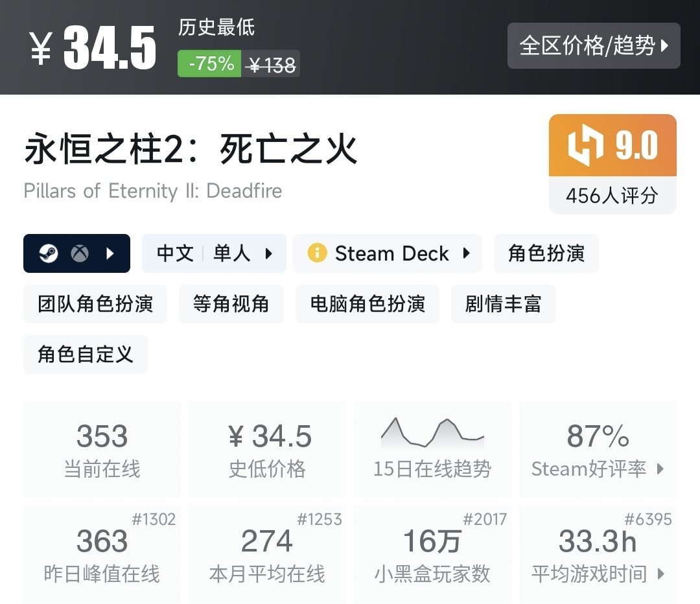
Task: Click the 15-day online trend sparkline
Action: (432, 433)
